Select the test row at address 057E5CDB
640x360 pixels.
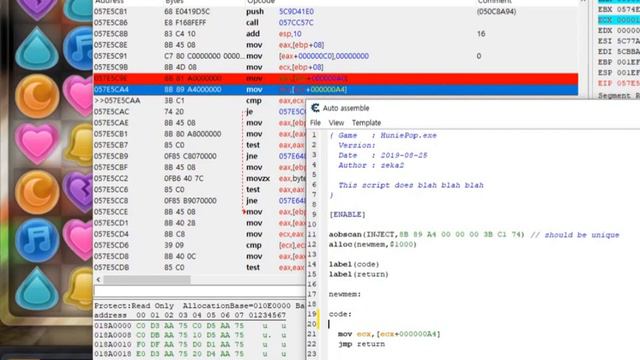tap(200, 267)
